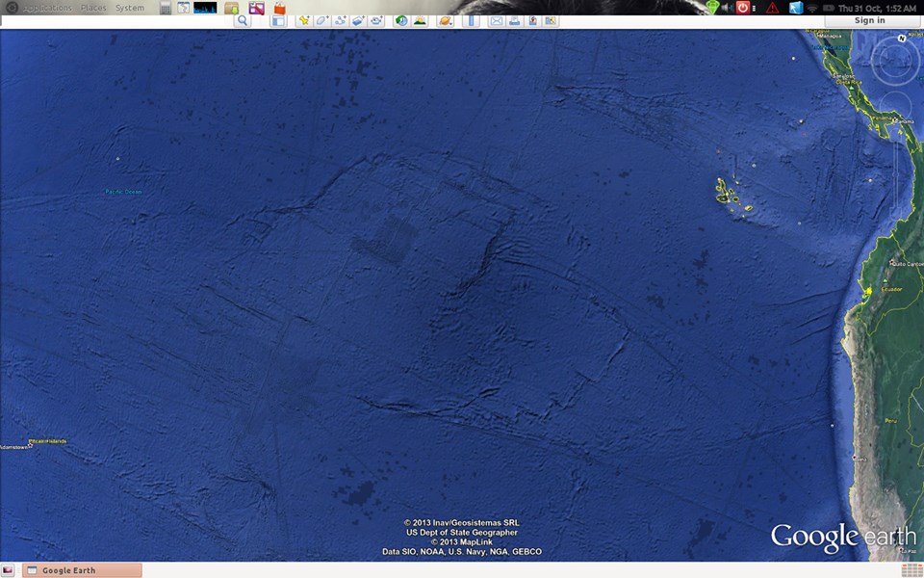This screenshot has height=578, width=924.
Task: Click the Print icon in toolbar
Action: pyautogui.click(x=515, y=20)
